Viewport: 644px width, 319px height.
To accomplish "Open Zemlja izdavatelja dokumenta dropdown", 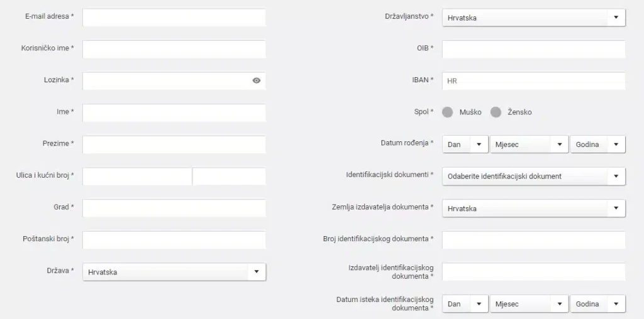I will click(x=533, y=208).
